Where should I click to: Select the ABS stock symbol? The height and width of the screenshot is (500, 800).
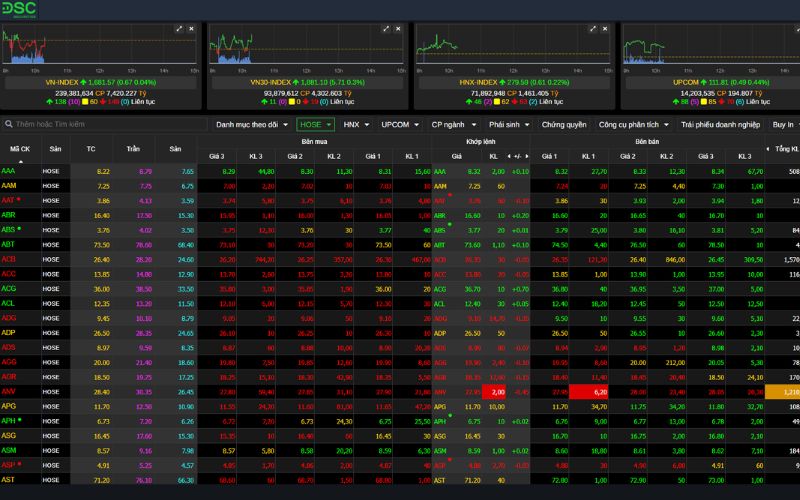pos(8,230)
